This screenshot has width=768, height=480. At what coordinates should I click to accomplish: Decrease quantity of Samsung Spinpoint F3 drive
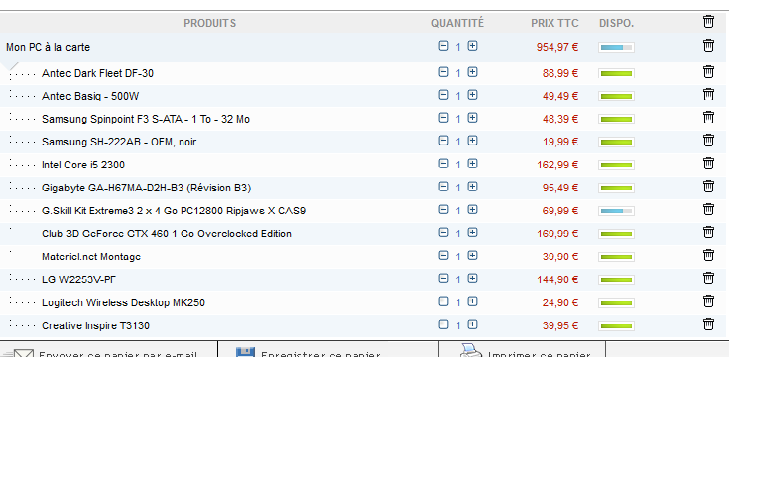coord(443,118)
